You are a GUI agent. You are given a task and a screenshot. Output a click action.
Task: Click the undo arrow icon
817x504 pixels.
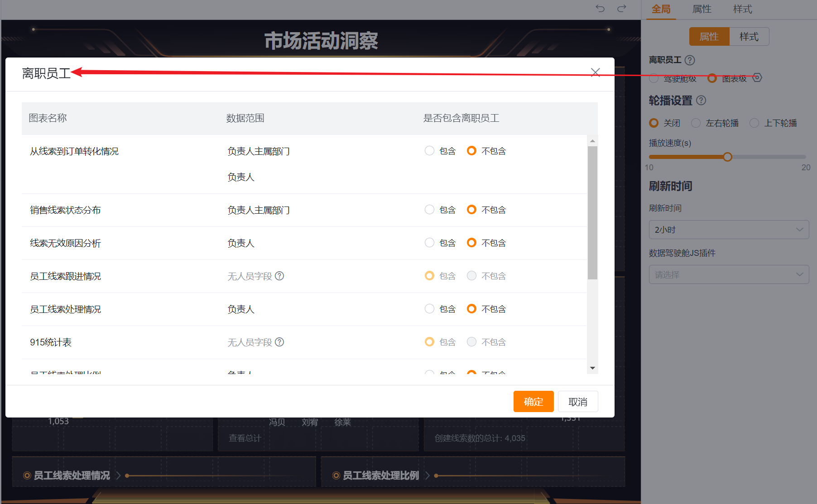pos(600,9)
